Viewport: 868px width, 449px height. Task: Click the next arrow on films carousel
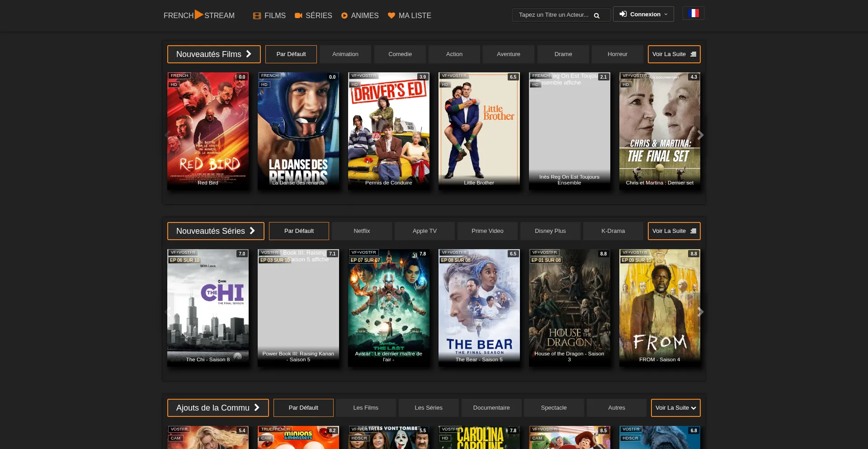click(700, 135)
